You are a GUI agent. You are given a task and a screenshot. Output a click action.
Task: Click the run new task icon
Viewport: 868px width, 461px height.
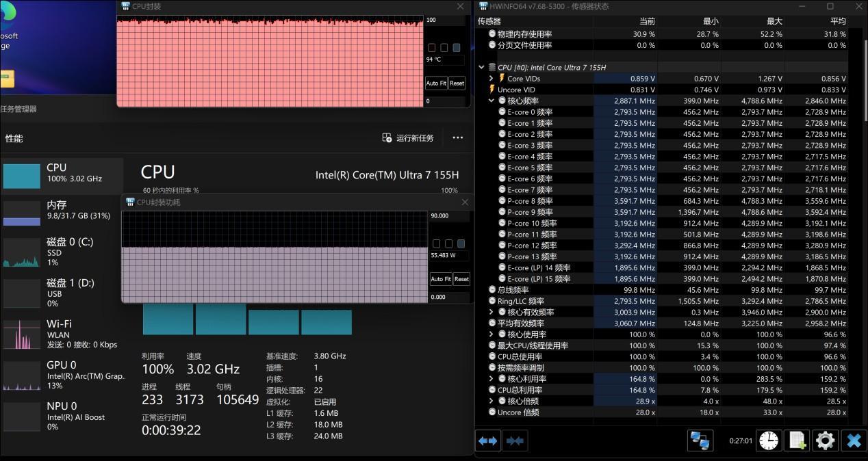(x=387, y=138)
